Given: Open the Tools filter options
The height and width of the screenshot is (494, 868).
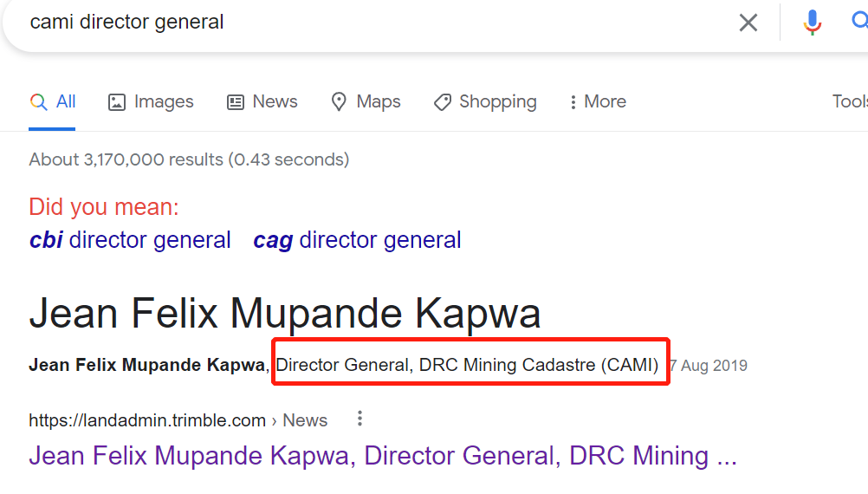Looking at the screenshot, I should [x=849, y=101].
